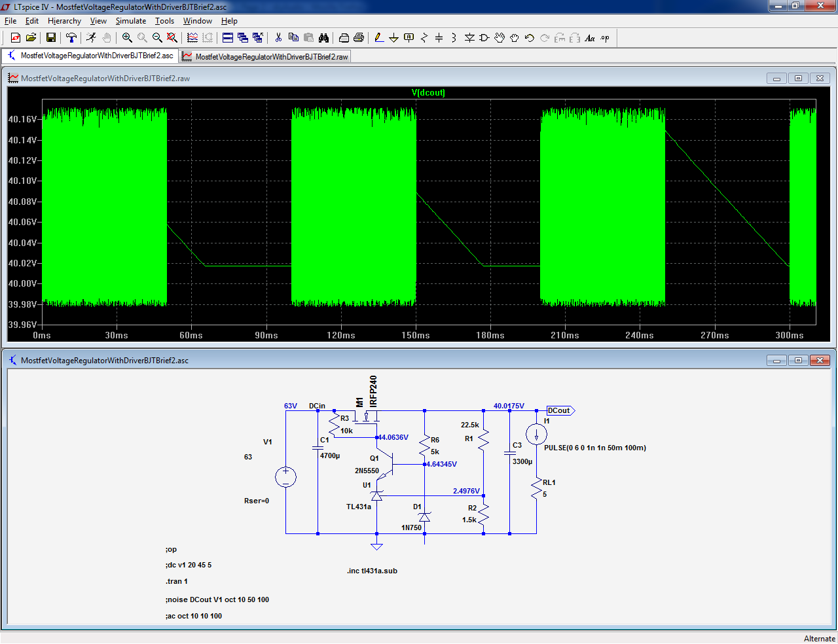The image size is (838, 644).
Task: Place a Diode from the toolbar
Action: 469,38
